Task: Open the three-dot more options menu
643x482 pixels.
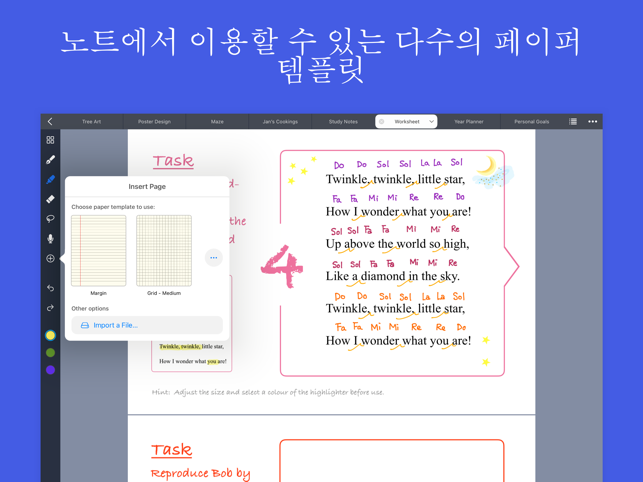Action: pos(593,121)
